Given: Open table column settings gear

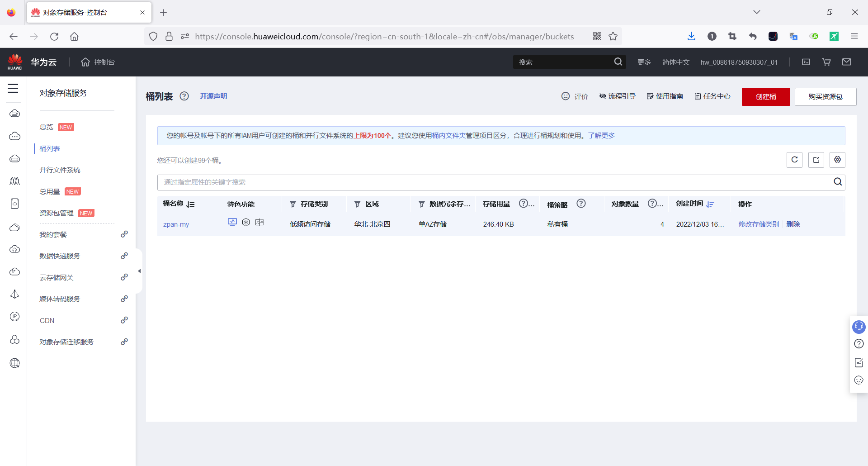Looking at the screenshot, I should click(838, 160).
